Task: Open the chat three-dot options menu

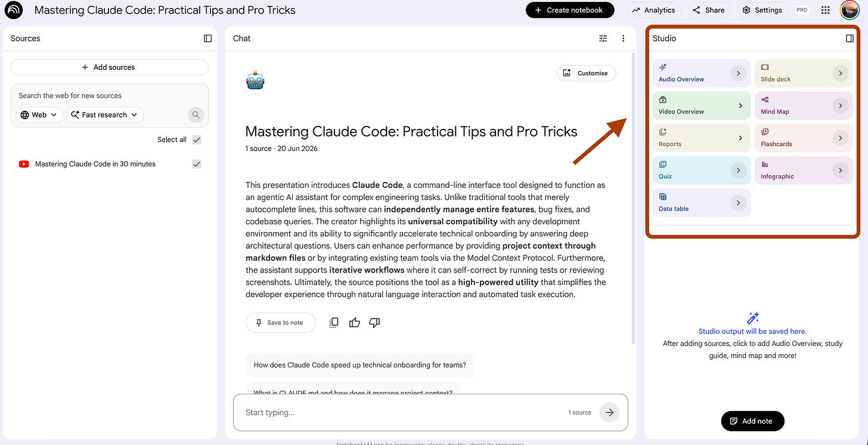Action: [623, 38]
